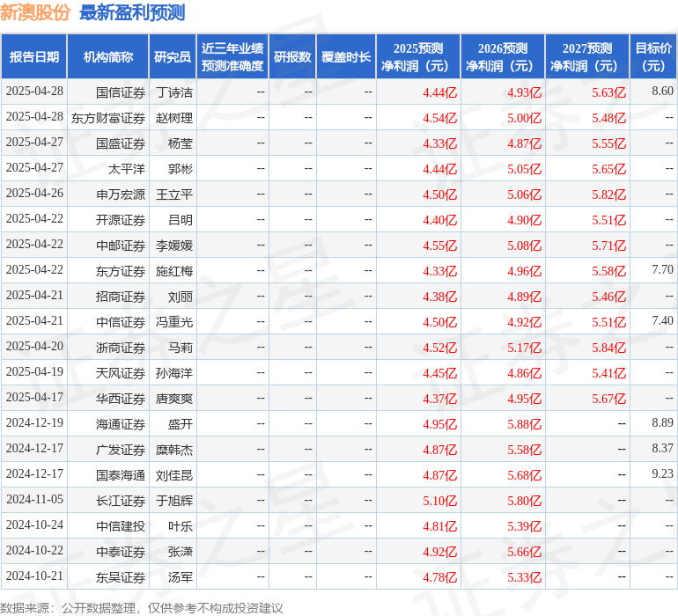Click analyst name 糜韩杰

click(x=173, y=449)
